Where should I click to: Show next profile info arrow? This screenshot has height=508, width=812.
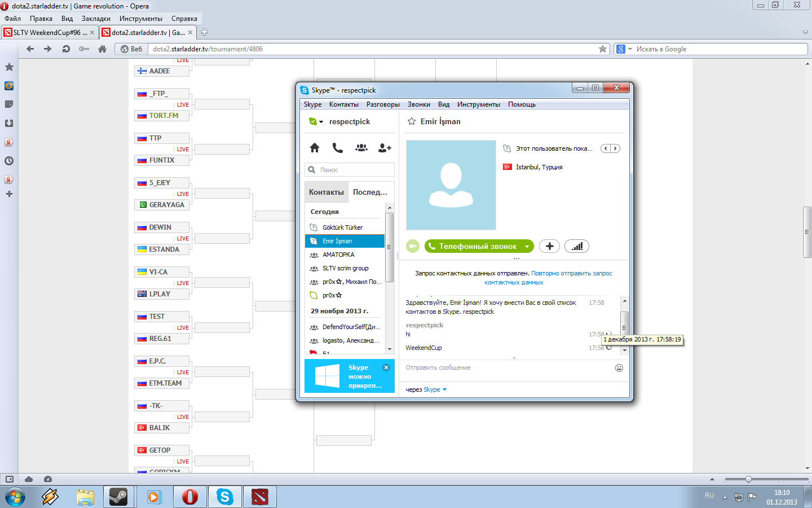(615, 148)
